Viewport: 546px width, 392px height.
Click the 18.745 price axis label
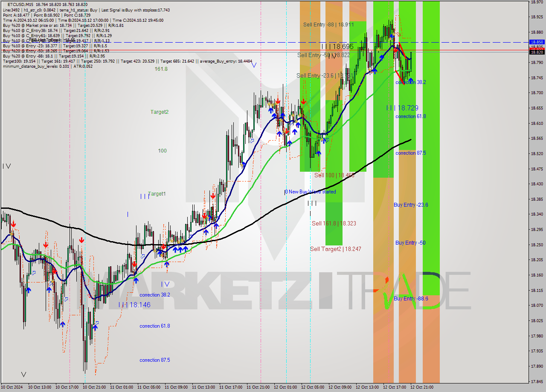pos(537,78)
